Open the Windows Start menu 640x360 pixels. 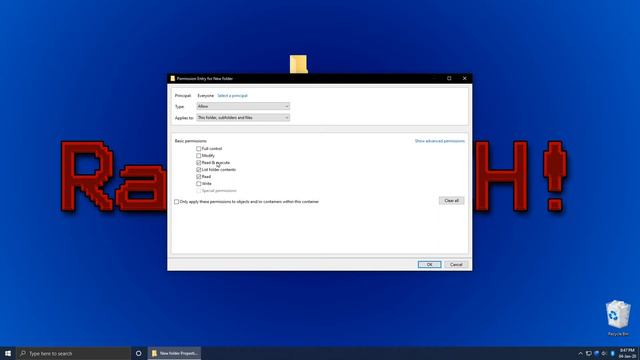pos(8,353)
